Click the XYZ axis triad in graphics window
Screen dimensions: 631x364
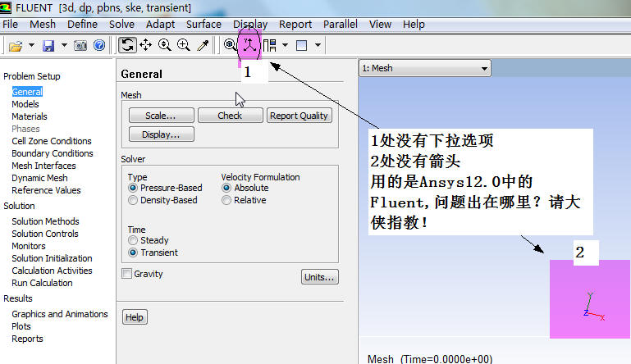[x=593, y=307]
